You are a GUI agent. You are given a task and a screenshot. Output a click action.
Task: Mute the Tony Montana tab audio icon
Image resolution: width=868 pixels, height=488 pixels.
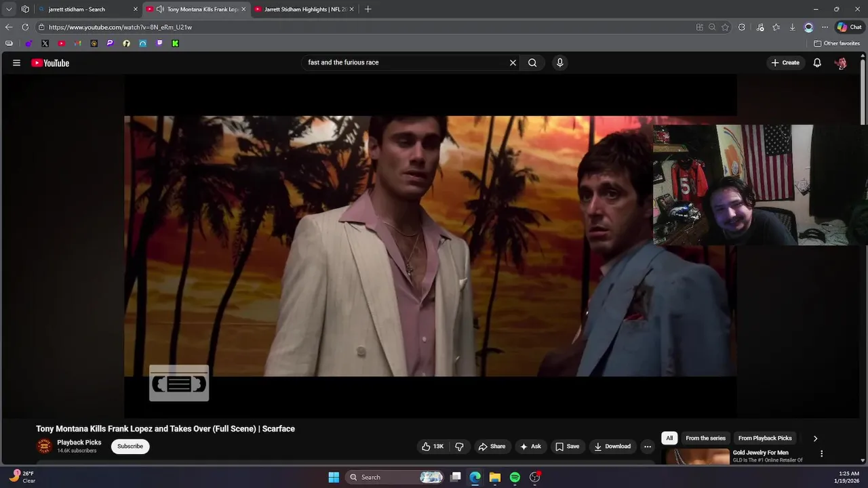tap(160, 9)
